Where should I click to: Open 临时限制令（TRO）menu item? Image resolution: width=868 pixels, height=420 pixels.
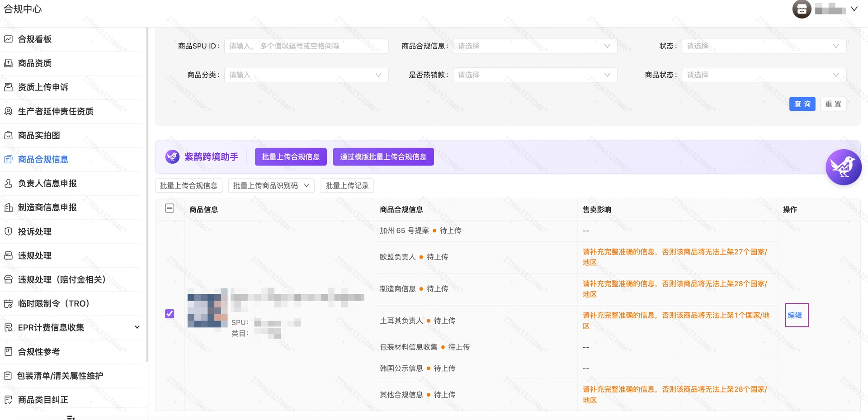(54, 304)
